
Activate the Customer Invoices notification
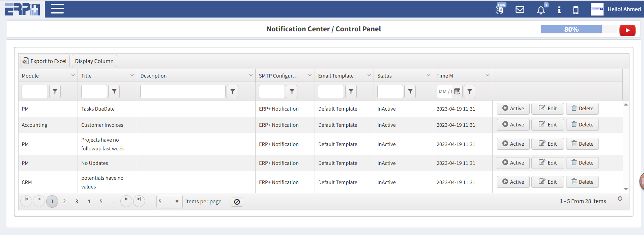(x=513, y=125)
